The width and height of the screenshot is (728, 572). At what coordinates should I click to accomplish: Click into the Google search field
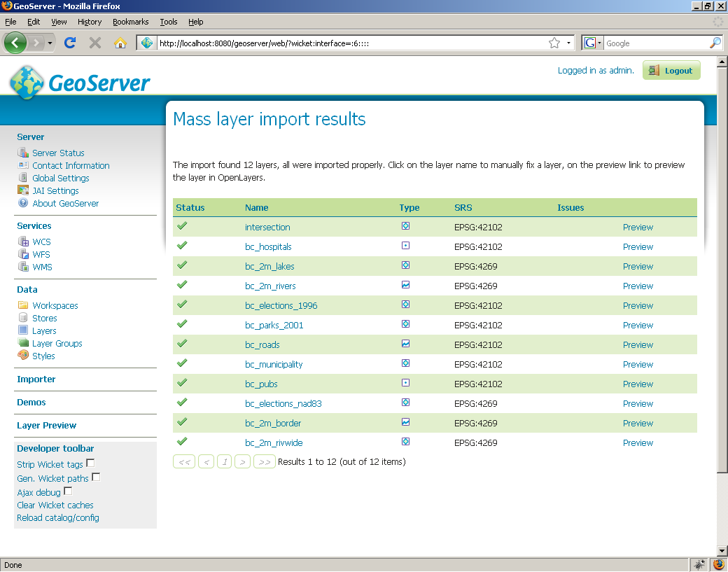tap(655, 43)
